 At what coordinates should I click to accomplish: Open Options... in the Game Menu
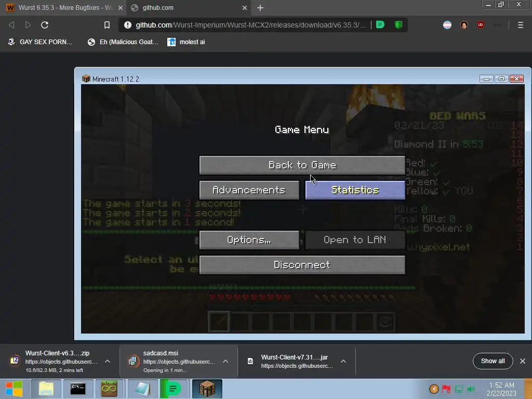pos(249,240)
